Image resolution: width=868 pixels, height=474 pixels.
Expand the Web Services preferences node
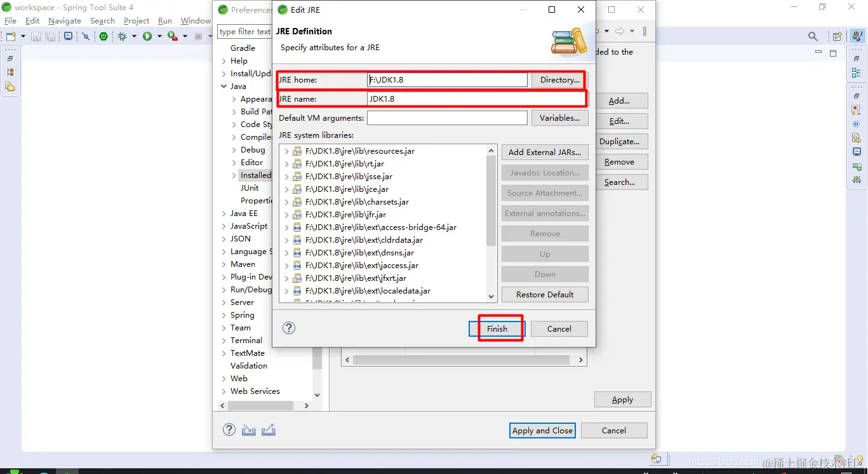point(224,391)
